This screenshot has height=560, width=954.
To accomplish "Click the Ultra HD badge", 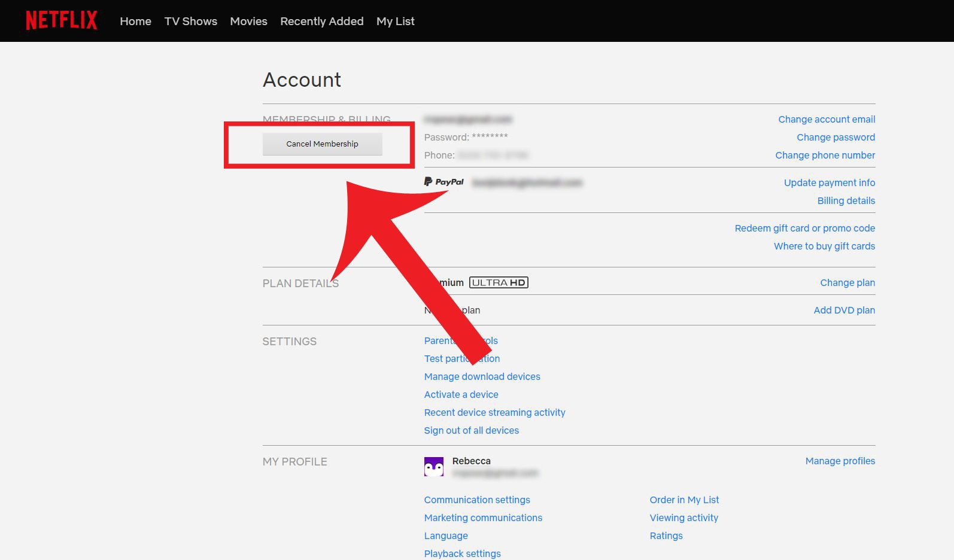I will [x=499, y=282].
